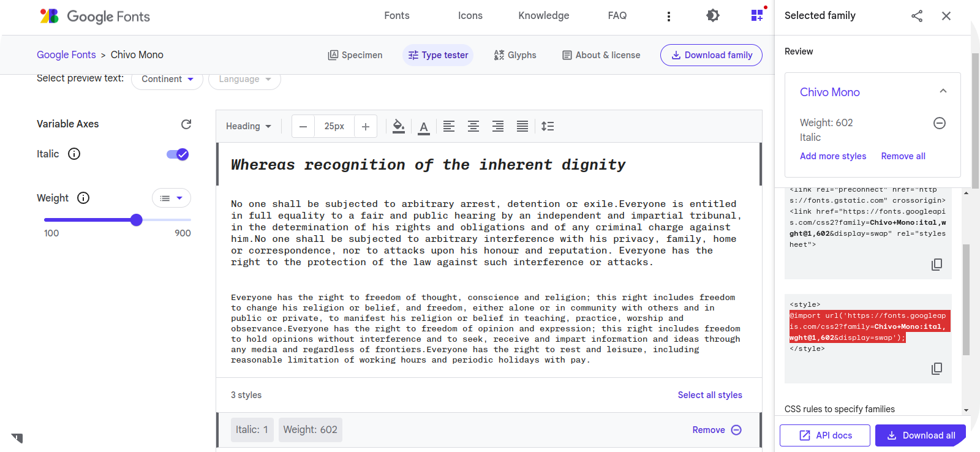
Task: Increase font size with plus button
Action: tap(366, 127)
